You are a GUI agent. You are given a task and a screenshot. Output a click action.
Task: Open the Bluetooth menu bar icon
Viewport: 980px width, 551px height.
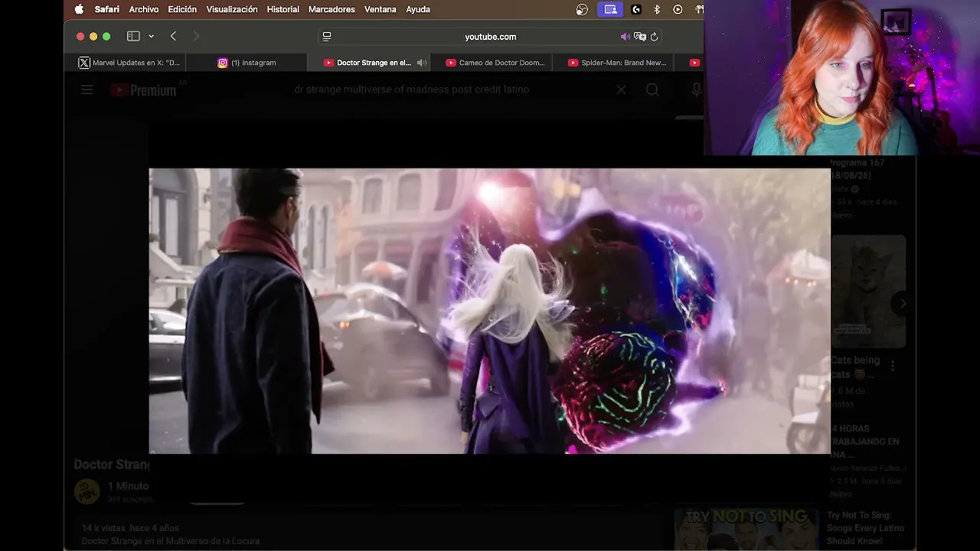(657, 9)
